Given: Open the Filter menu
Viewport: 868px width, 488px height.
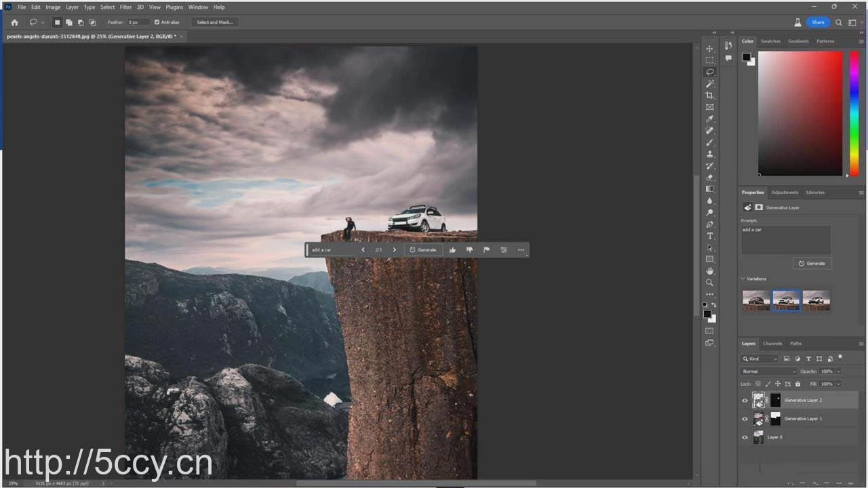Looking at the screenshot, I should click(x=125, y=7).
